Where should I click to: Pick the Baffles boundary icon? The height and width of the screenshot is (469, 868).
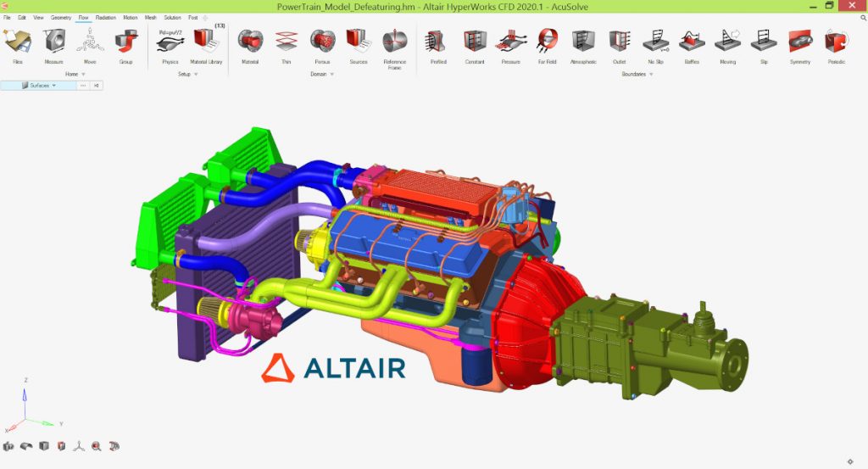[x=692, y=42]
